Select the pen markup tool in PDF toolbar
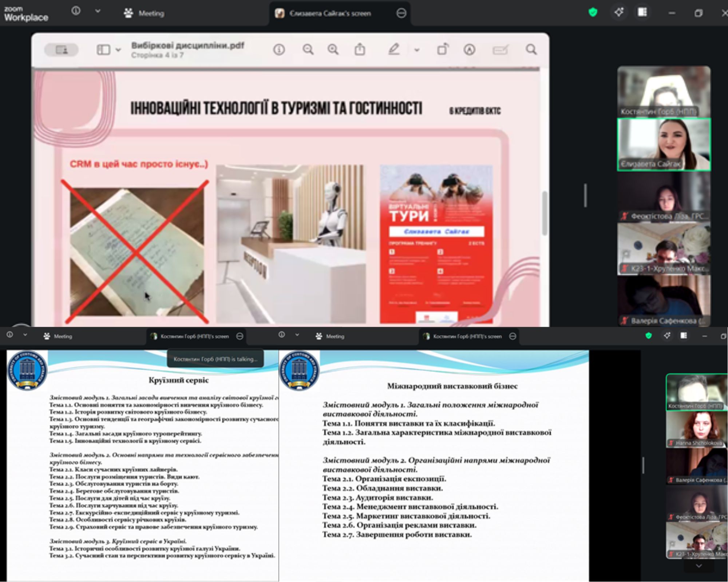The width and height of the screenshot is (728, 582). coord(393,49)
